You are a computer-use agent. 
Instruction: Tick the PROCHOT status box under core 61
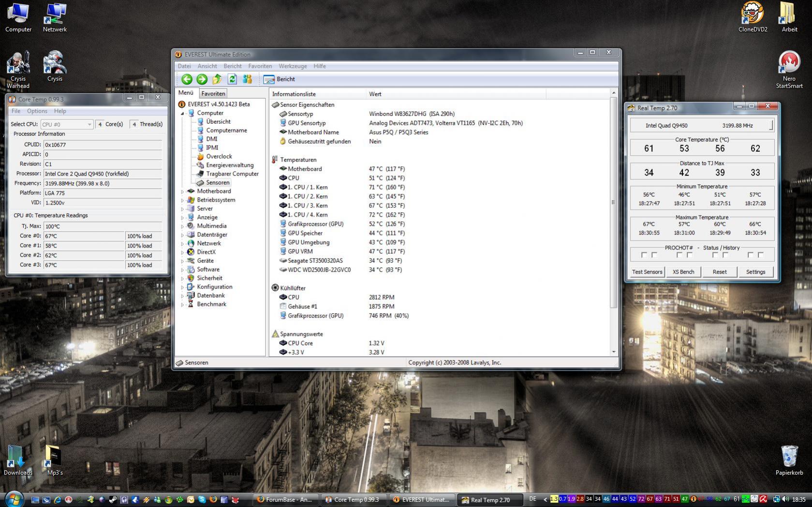point(644,255)
